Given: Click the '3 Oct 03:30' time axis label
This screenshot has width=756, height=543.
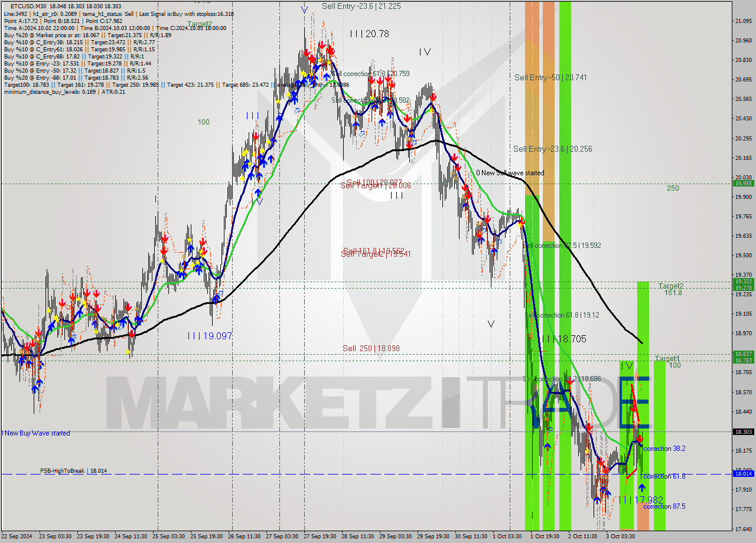Looking at the screenshot, I should coord(621,537).
